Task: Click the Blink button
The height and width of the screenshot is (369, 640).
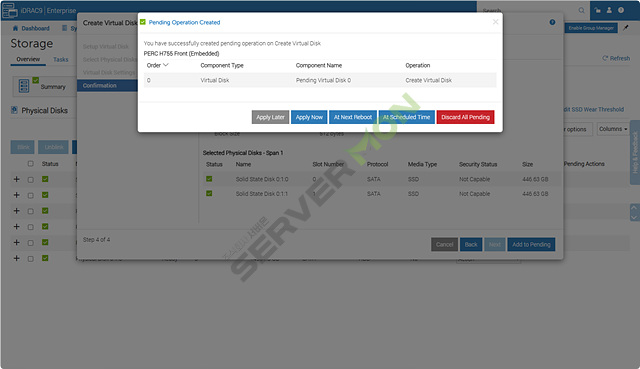Action: click(23, 147)
